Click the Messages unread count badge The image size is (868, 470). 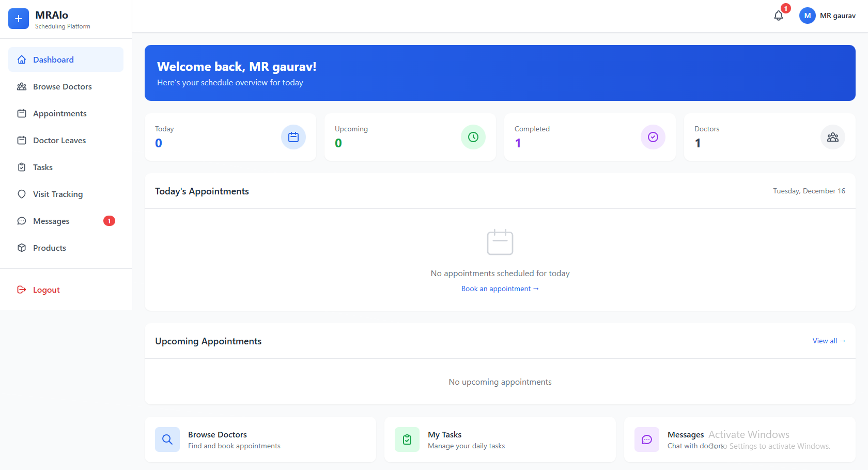(x=109, y=221)
